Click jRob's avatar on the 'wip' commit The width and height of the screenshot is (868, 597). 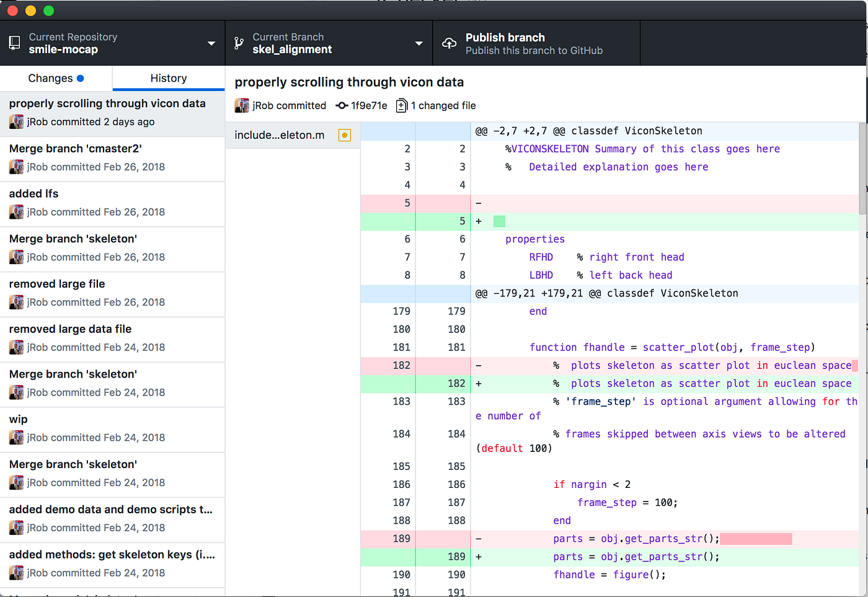pyautogui.click(x=16, y=438)
